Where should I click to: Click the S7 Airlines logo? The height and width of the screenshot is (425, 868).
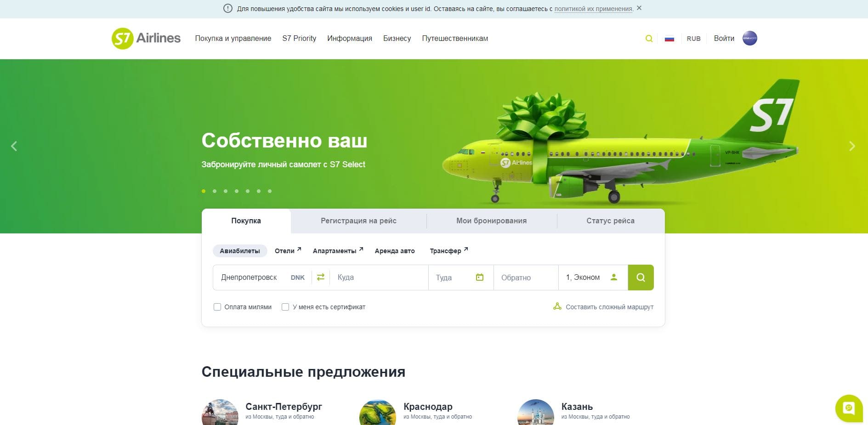[146, 38]
